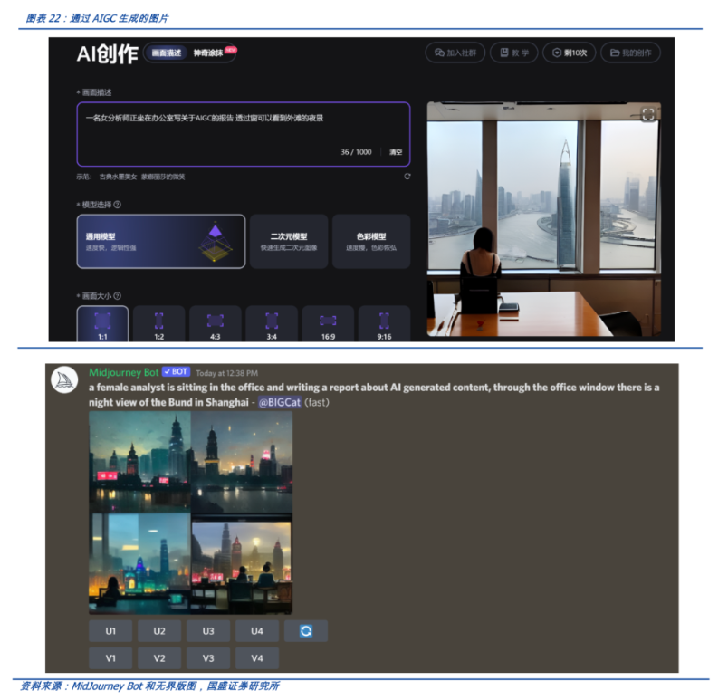Choose the 9:16 aspect ratio
This screenshot has width=728, height=700.
coord(384,324)
